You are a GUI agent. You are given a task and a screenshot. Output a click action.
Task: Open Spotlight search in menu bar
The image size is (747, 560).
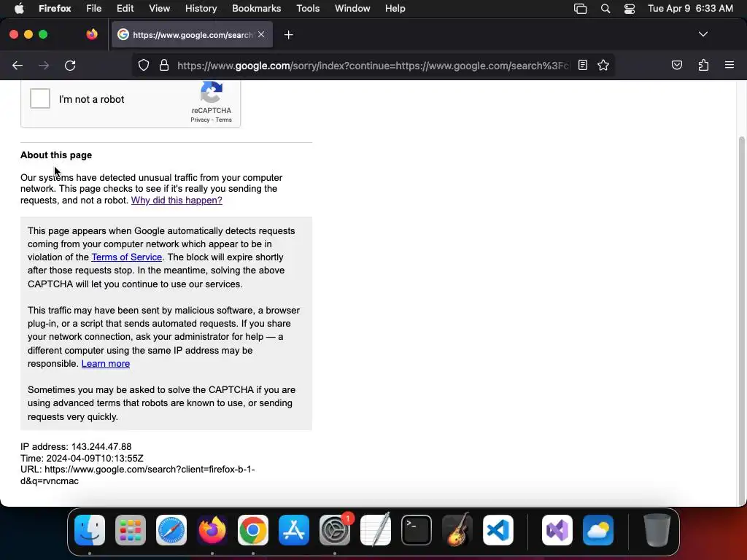coord(605,9)
